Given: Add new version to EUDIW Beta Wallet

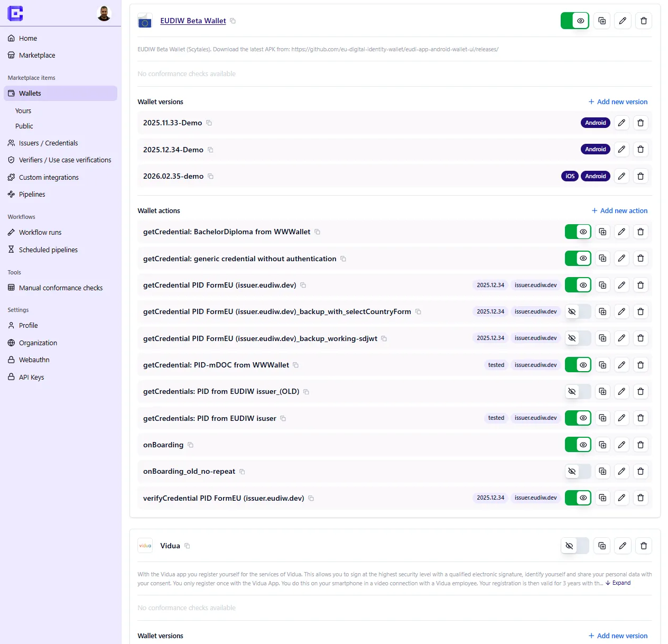Looking at the screenshot, I should point(618,102).
